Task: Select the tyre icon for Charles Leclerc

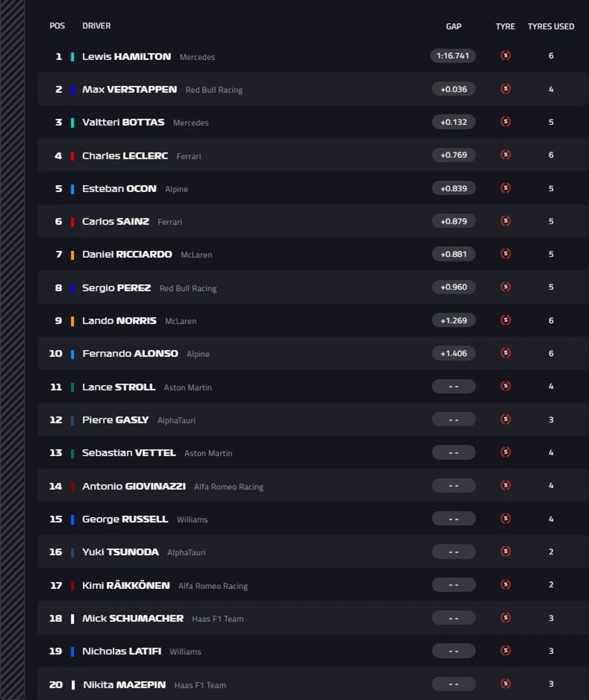Action: tap(505, 155)
